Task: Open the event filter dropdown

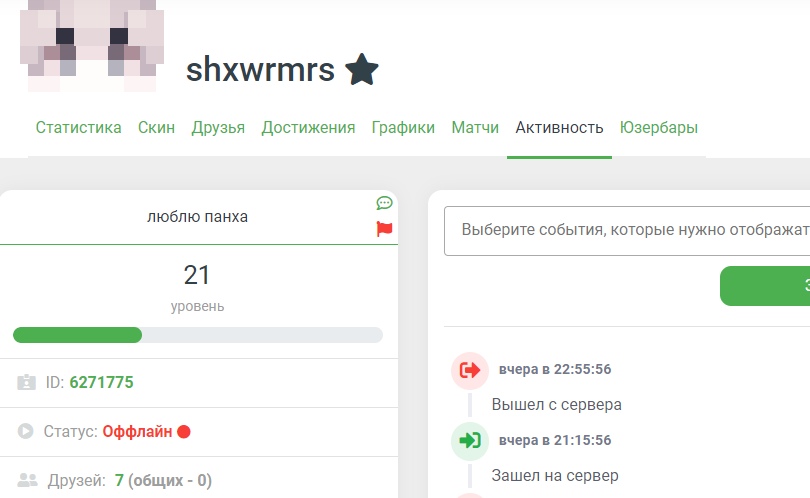Action: (627, 230)
